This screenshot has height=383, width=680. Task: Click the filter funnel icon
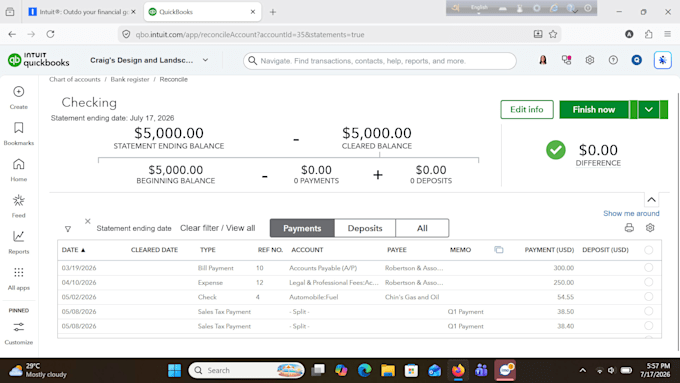tap(68, 229)
